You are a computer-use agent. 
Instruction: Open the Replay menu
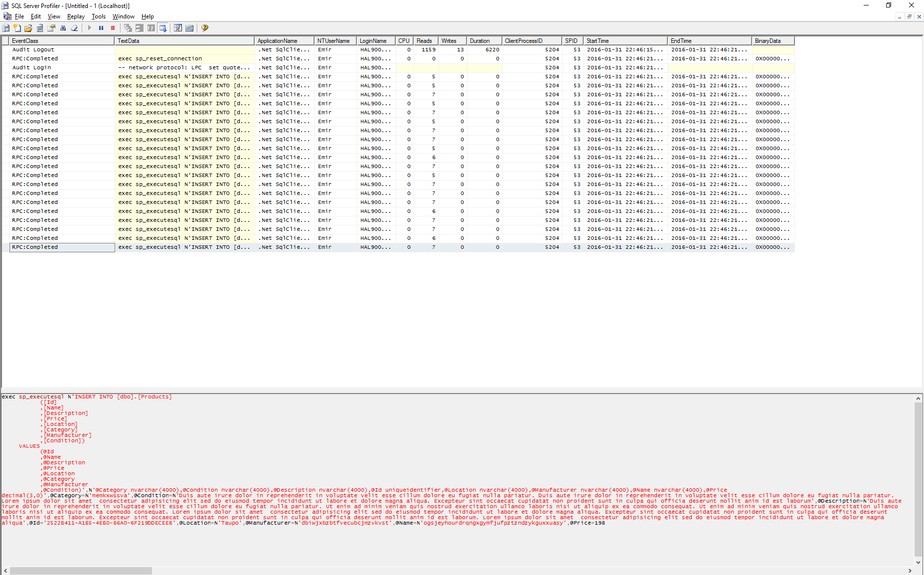75,16
